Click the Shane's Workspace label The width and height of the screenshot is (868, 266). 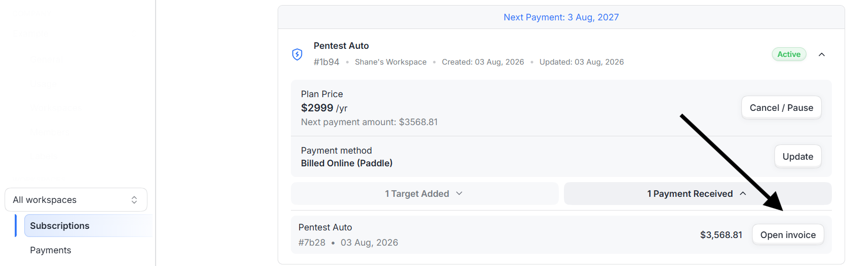[391, 62]
